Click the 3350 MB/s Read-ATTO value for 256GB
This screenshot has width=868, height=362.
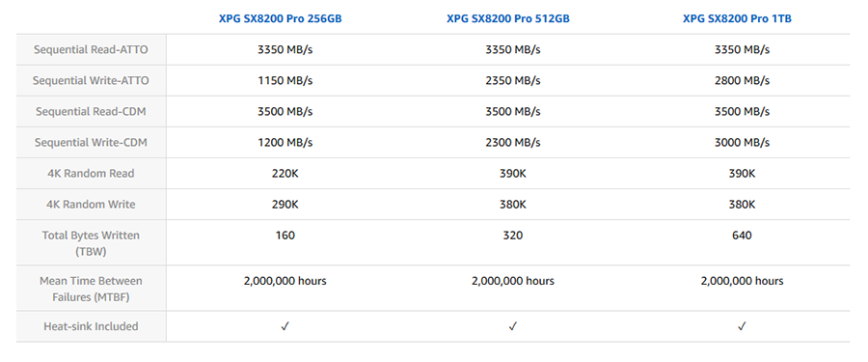pos(285,49)
